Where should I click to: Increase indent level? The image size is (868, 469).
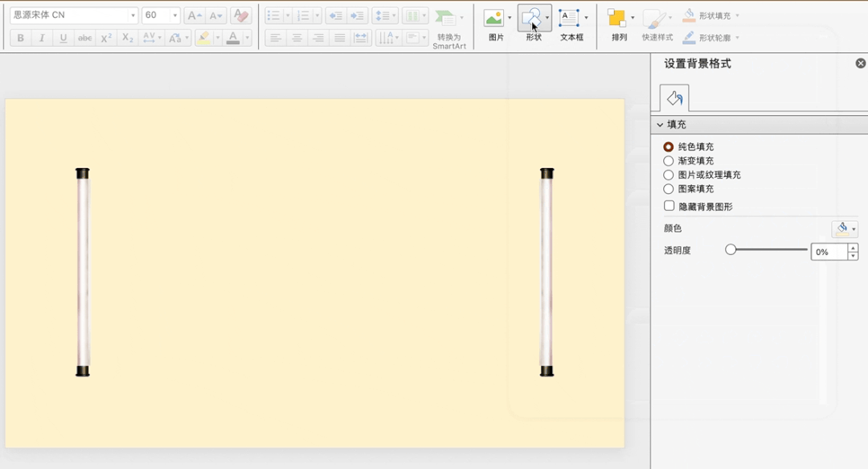(358, 15)
